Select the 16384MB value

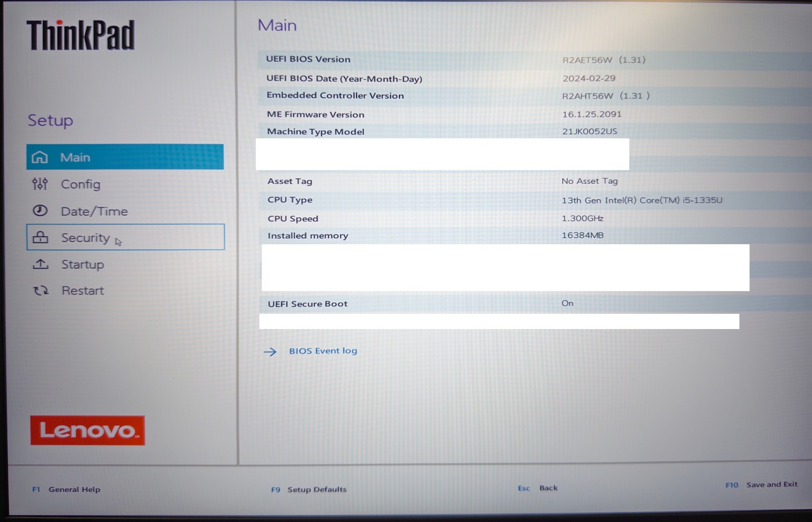(x=583, y=235)
